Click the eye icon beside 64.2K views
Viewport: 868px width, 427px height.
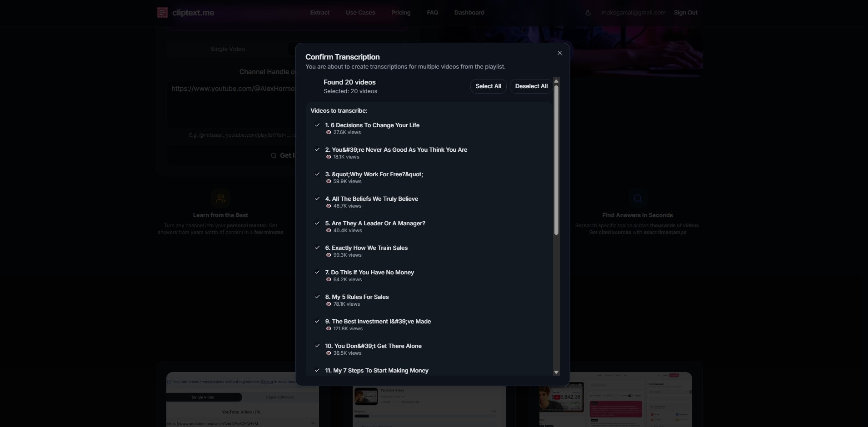click(x=329, y=280)
